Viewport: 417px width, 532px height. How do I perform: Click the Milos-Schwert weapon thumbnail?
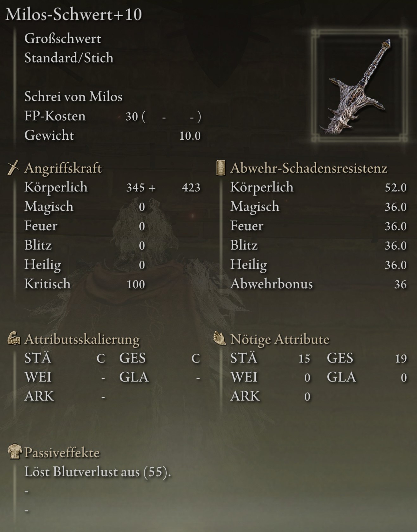[359, 86]
